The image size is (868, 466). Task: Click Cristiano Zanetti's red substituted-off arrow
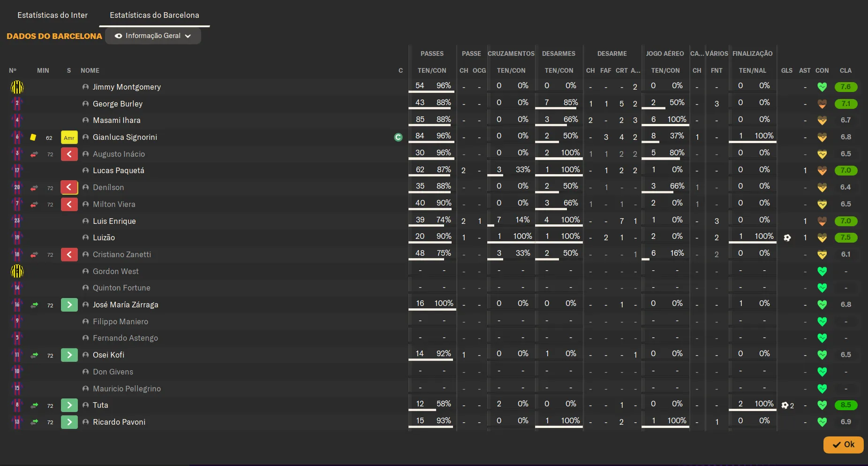tap(69, 254)
